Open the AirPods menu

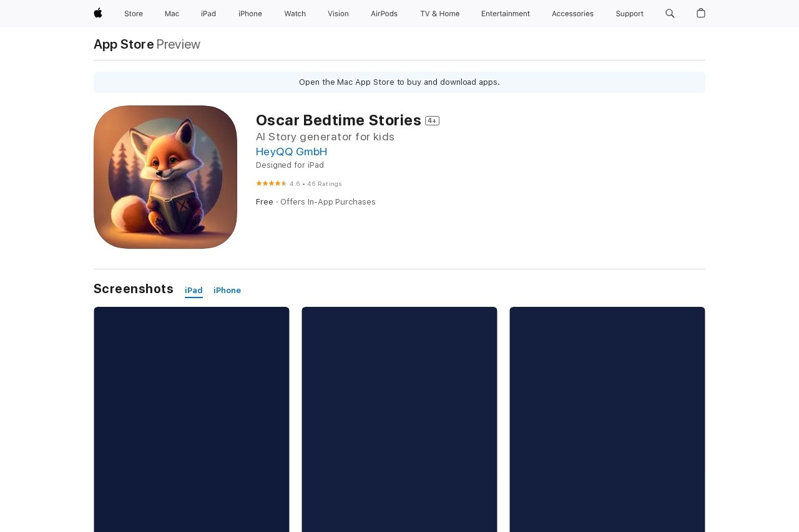coord(384,14)
